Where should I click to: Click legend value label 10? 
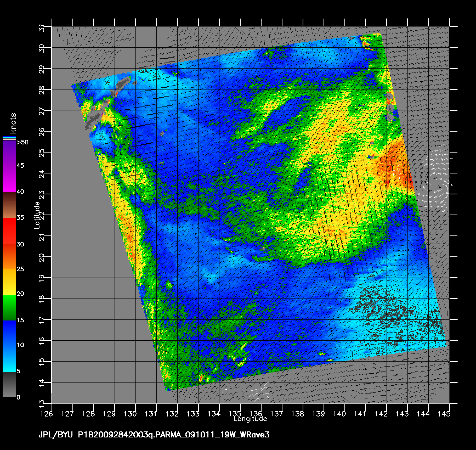(20, 345)
